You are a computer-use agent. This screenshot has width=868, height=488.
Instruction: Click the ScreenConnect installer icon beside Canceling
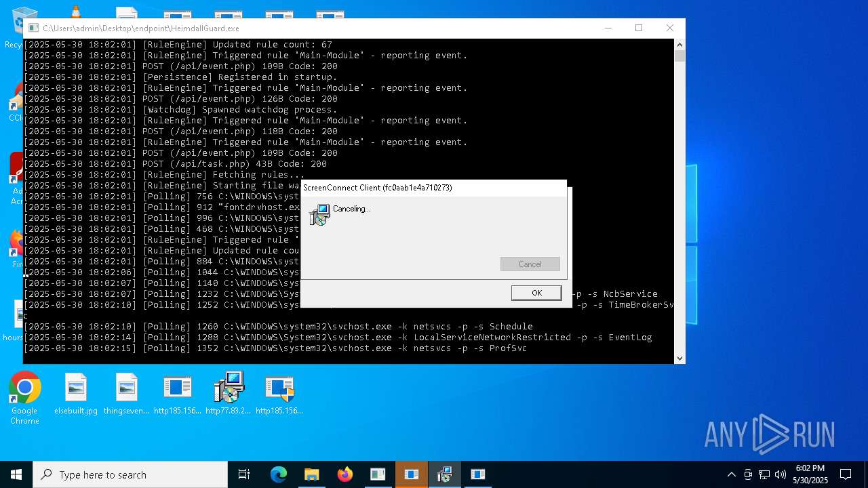pyautogui.click(x=319, y=215)
